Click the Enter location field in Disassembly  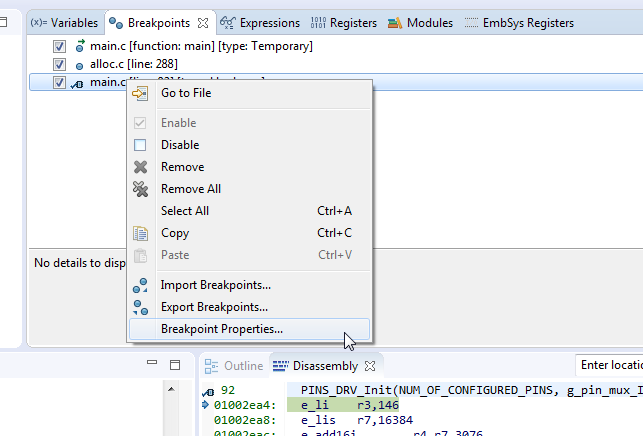pos(609,365)
